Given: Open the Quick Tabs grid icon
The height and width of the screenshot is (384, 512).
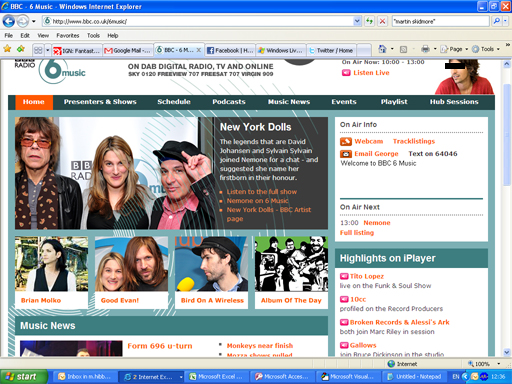Looking at the screenshot, I should tap(38, 50).
